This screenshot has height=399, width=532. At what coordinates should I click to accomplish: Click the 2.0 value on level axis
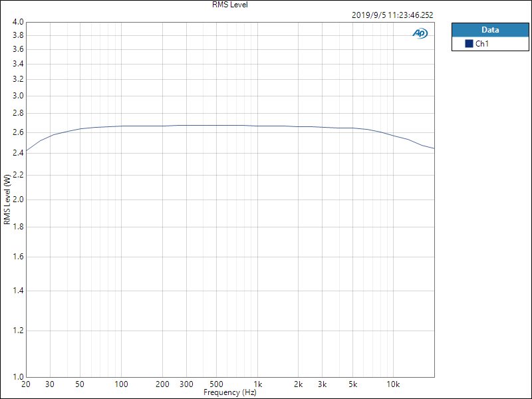click(x=18, y=199)
